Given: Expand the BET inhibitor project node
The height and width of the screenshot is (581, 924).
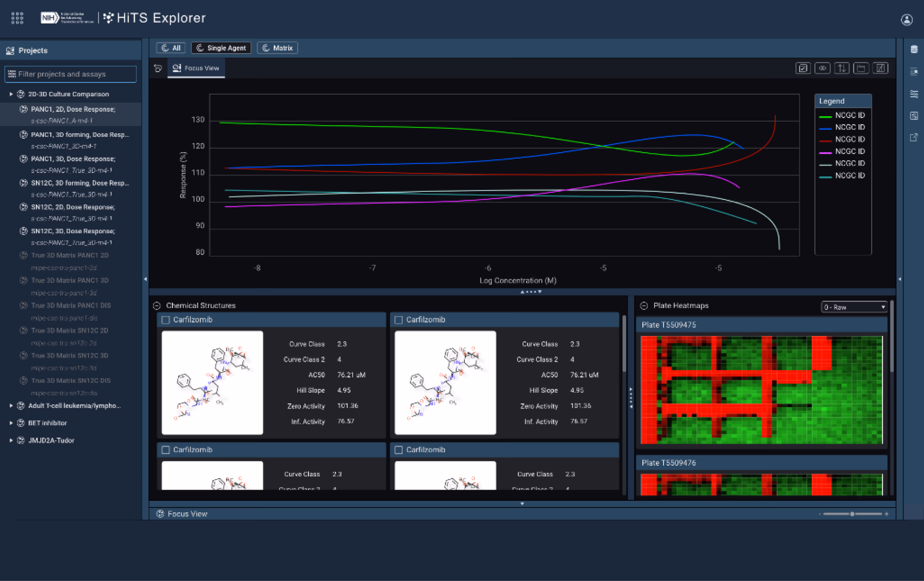Looking at the screenshot, I should click(x=11, y=423).
